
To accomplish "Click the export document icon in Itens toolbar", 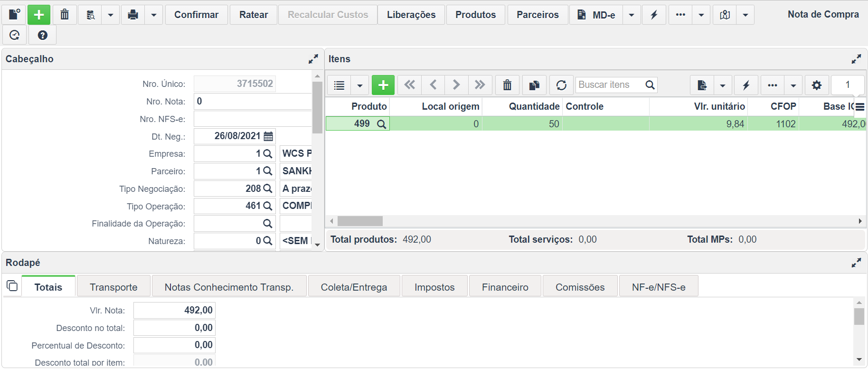I will coord(702,85).
